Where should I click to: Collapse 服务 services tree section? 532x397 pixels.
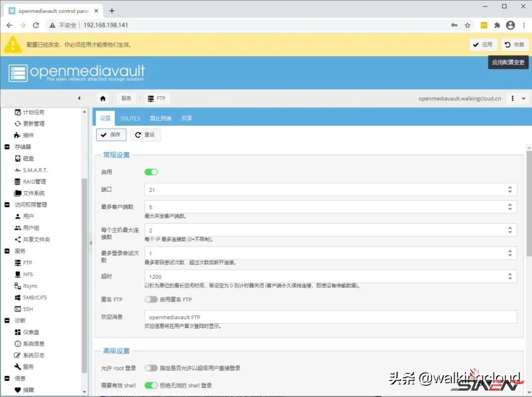(7, 251)
